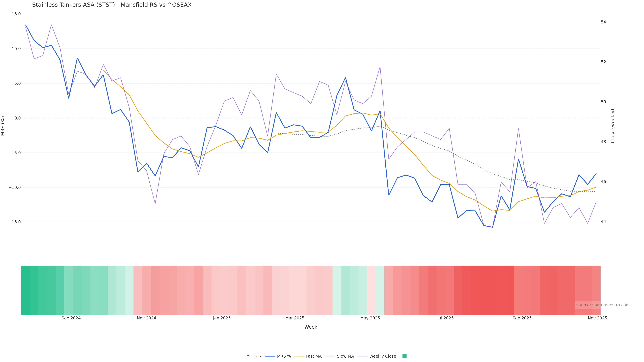Click the "MRS (%)" left axis title
Screen dimensions: 644x362
coord(3,126)
